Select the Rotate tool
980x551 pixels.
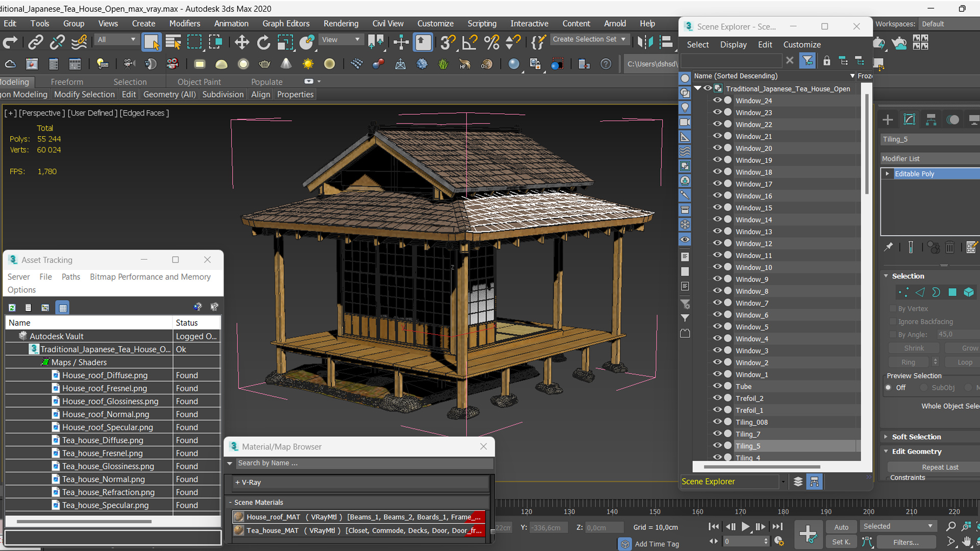point(263,42)
